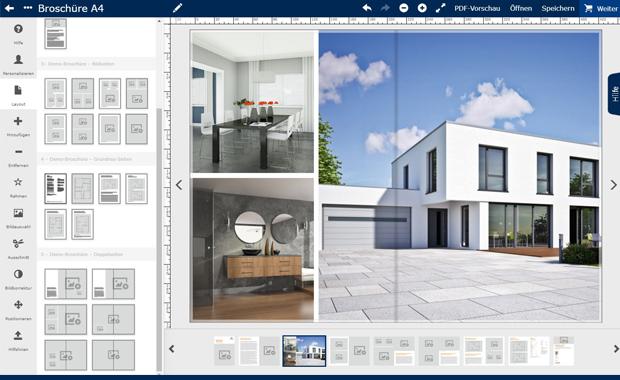Go back with the top-left arrow
The height and width of the screenshot is (380, 620).
click(x=9, y=8)
